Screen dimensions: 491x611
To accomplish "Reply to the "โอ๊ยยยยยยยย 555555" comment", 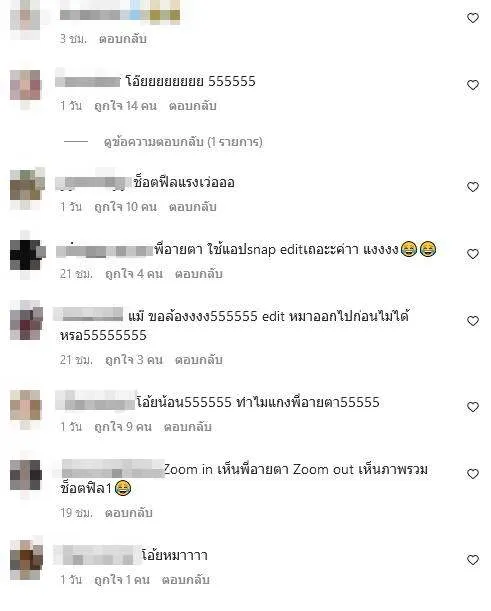I will pos(193,106).
